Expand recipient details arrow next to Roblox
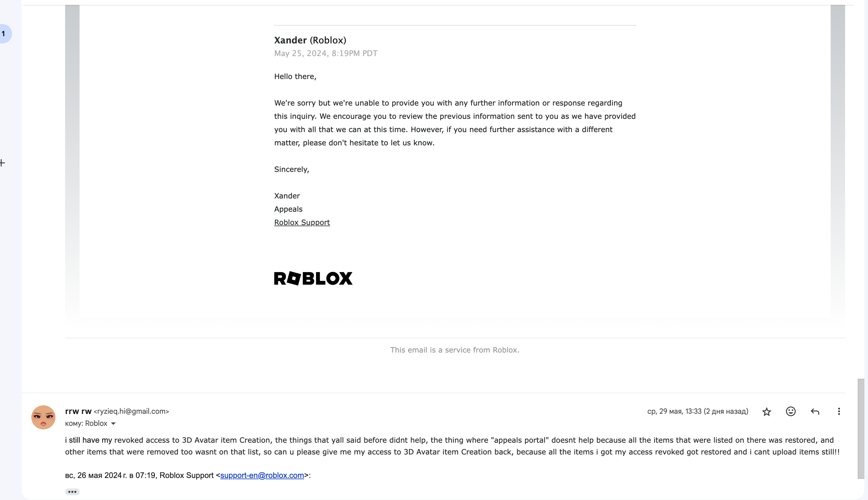 tap(113, 423)
